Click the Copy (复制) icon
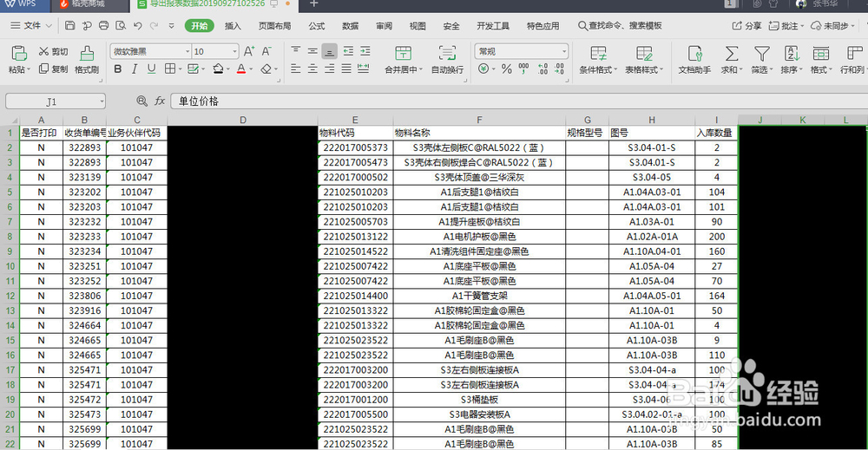 click(x=43, y=68)
